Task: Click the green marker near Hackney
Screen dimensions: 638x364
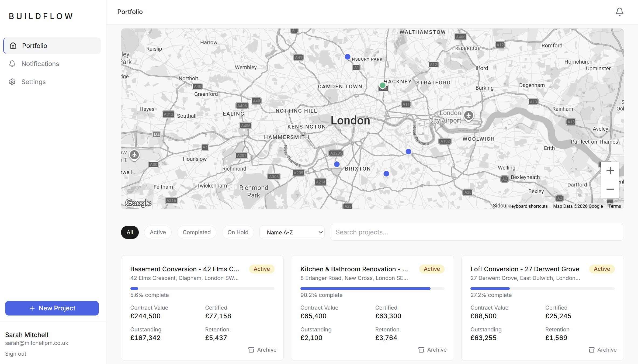Action: coord(383,85)
